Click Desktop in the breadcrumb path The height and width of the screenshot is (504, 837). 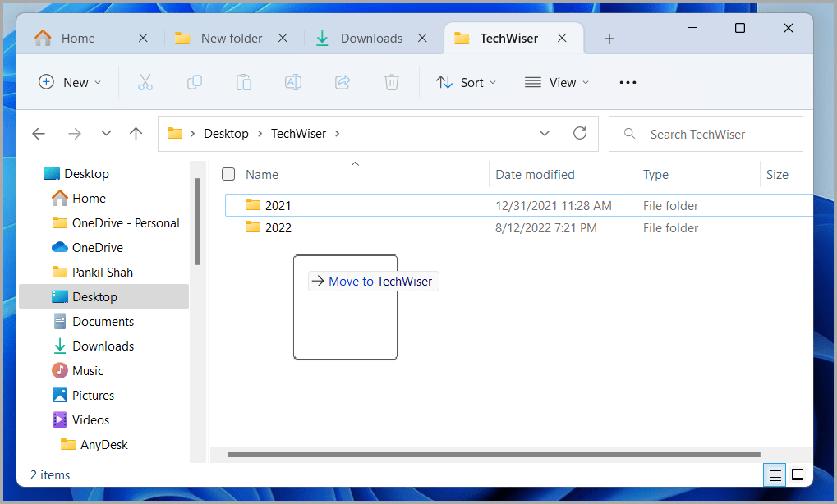tap(227, 133)
